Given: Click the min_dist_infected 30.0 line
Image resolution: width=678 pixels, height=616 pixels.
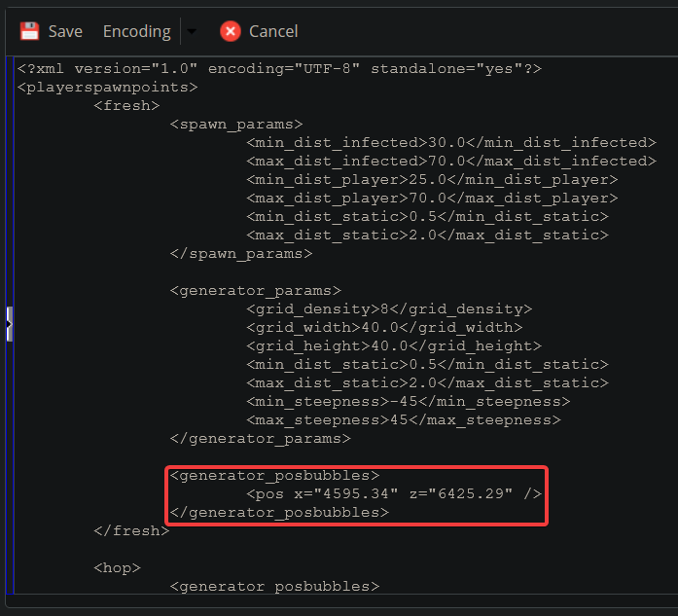Looking at the screenshot, I should tap(450, 143).
